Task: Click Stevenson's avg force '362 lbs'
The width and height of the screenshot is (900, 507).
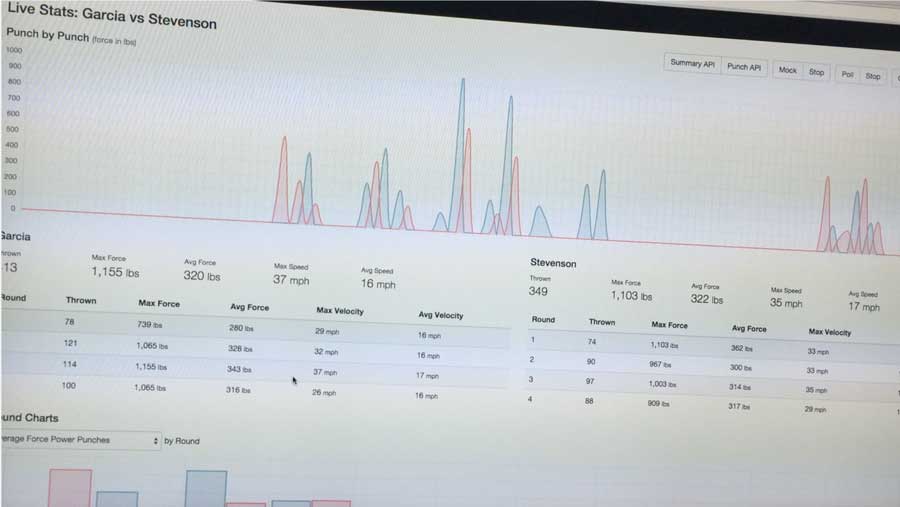Action: point(741,348)
